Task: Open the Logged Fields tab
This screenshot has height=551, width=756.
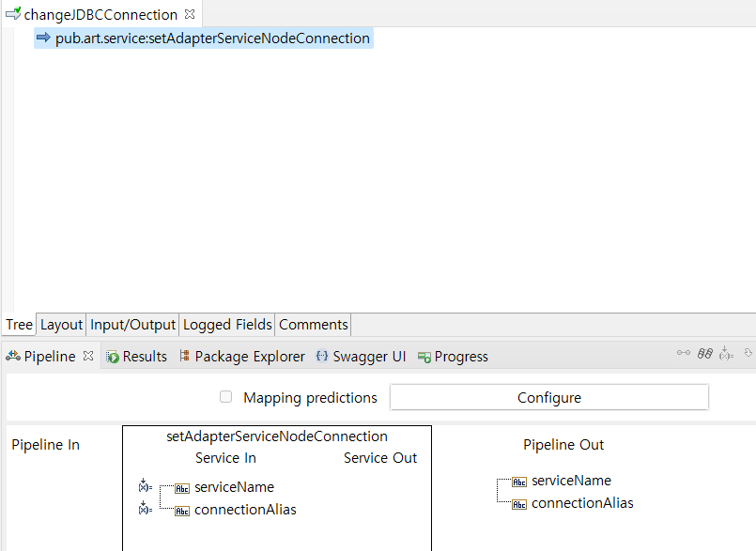Action: [227, 325]
